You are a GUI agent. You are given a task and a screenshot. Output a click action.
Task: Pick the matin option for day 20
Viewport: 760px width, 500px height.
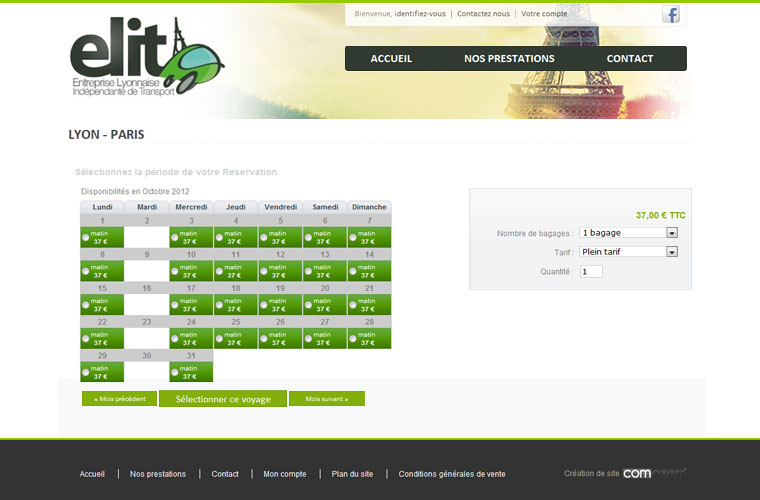coord(308,306)
